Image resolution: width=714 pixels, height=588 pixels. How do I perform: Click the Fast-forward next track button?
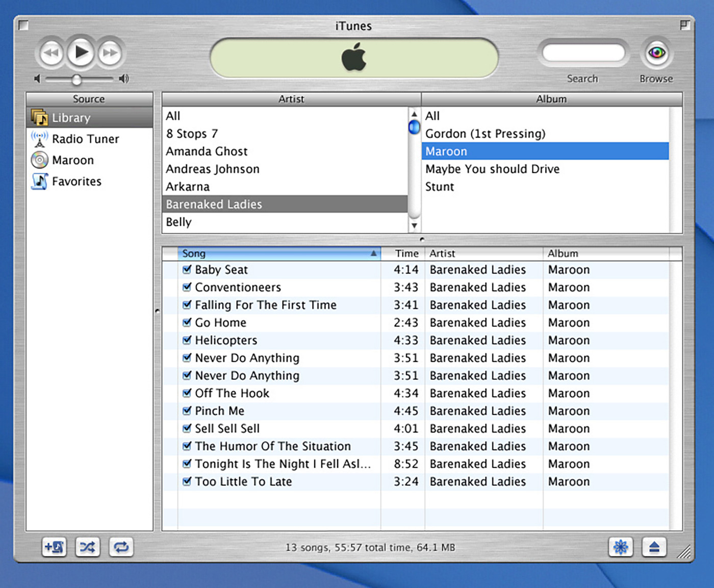click(110, 52)
